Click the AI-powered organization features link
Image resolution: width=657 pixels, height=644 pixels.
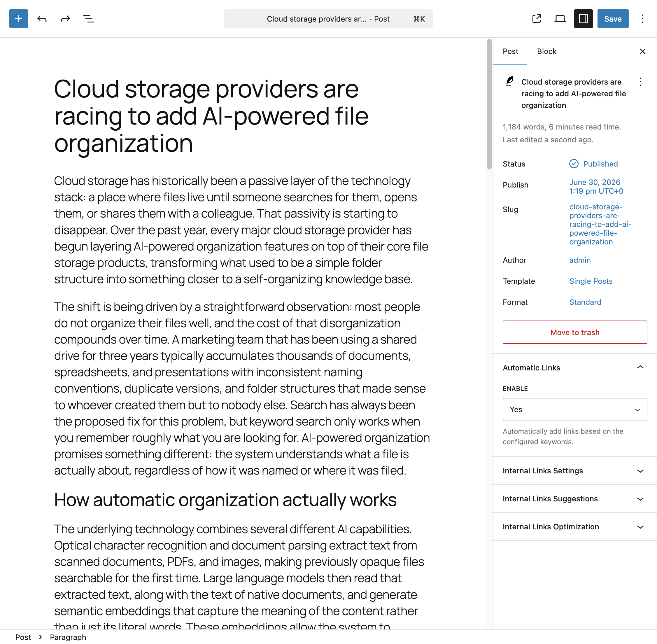tap(221, 246)
